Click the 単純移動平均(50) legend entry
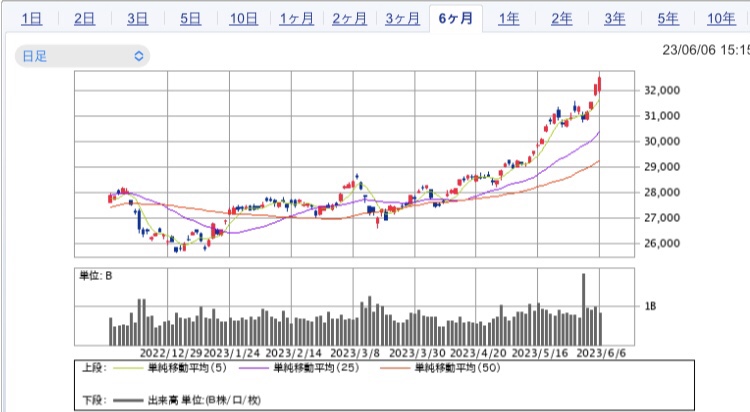 (458, 367)
